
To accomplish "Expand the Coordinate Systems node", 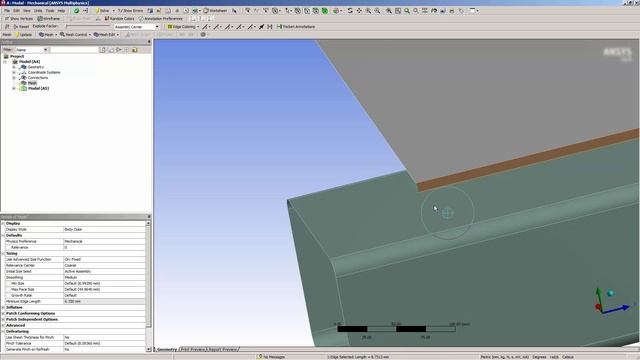I will pos(14,72).
